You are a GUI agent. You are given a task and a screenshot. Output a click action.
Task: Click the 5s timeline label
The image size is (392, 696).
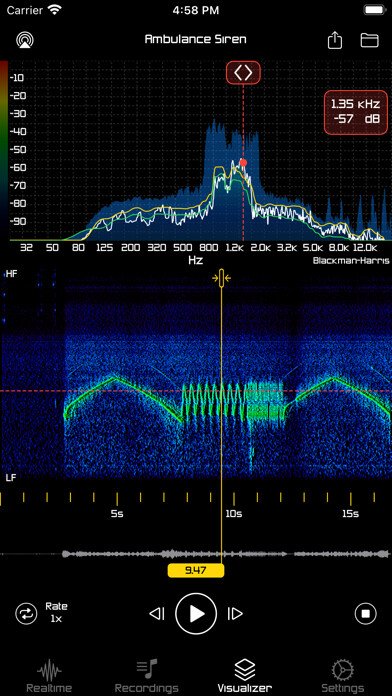coord(117,514)
